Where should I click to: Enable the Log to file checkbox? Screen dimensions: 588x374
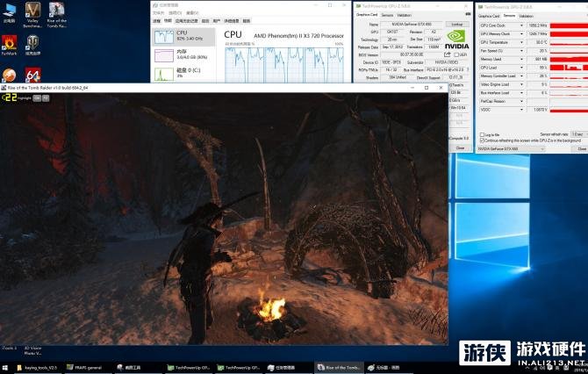pyautogui.click(x=483, y=134)
